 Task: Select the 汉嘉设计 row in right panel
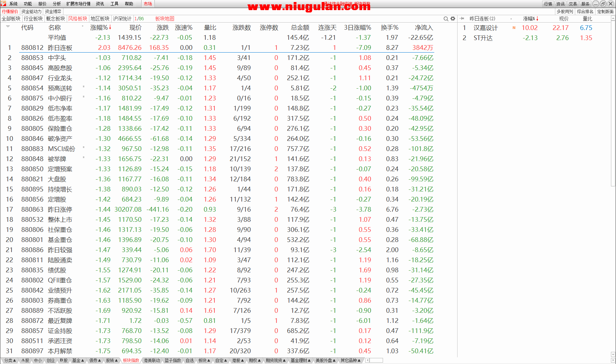(x=534, y=28)
